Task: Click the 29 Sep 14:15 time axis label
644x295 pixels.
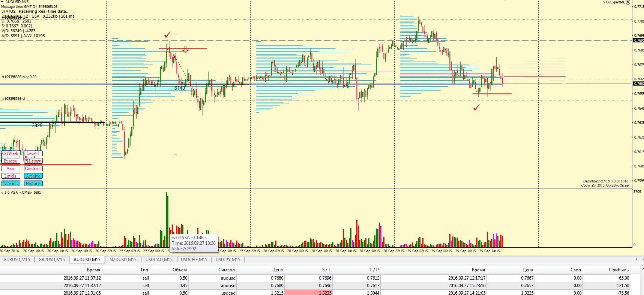Action: point(489,251)
